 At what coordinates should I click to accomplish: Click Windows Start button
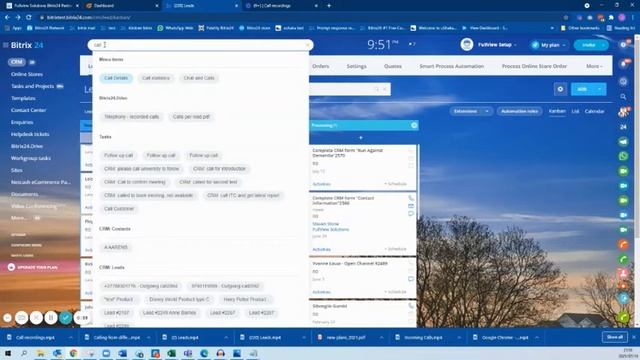pyautogui.click(x=8, y=353)
